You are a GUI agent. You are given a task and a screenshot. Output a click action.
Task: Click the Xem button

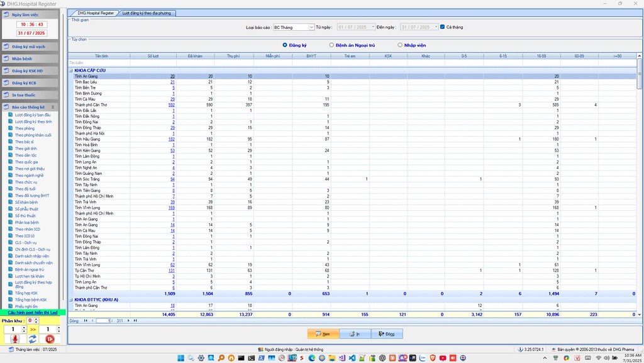[x=323, y=334]
